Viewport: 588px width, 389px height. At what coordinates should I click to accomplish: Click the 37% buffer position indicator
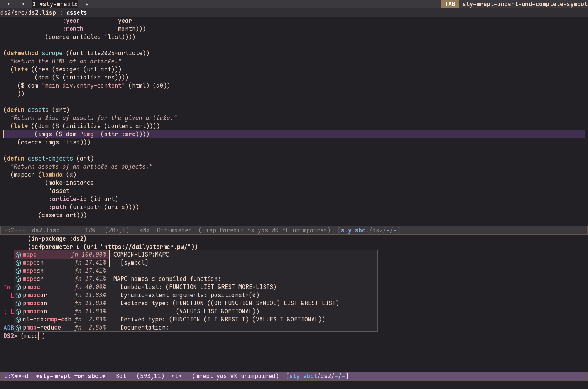pyautogui.click(x=90, y=230)
